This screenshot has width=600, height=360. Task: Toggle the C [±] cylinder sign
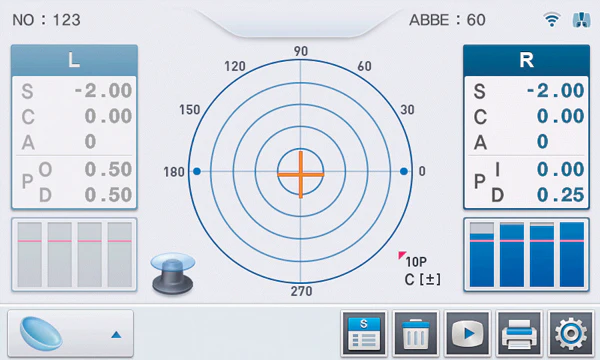point(422,280)
